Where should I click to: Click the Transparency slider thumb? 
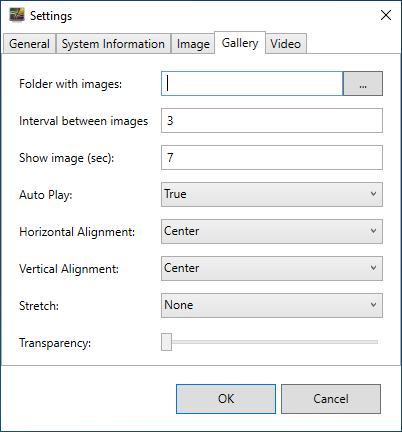coord(166,342)
